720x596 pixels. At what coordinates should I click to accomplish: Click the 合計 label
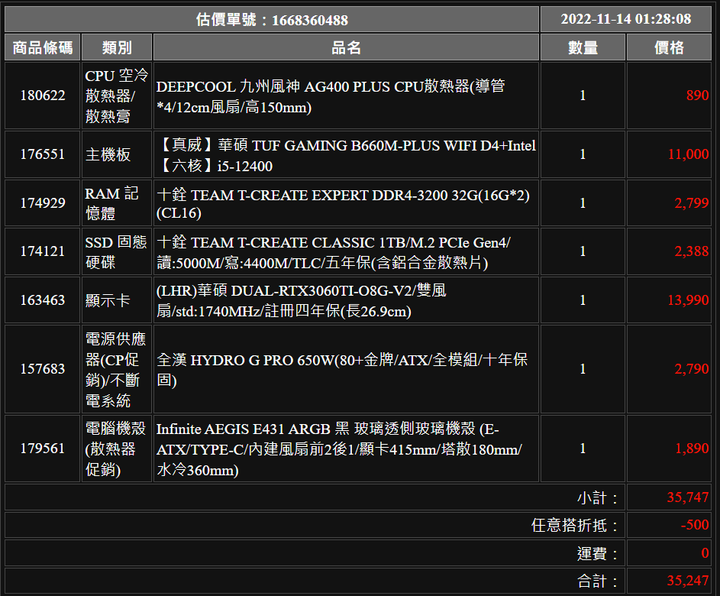[x=597, y=581]
